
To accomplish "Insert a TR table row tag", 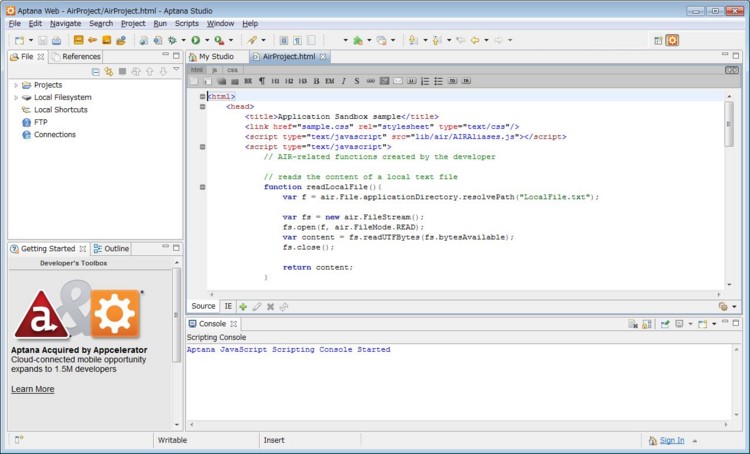I will (x=466, y=81).
